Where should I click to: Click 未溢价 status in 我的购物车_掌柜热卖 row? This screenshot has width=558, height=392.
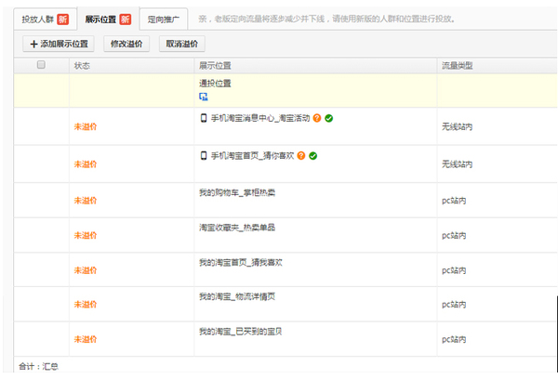click(x=86, y=201)
